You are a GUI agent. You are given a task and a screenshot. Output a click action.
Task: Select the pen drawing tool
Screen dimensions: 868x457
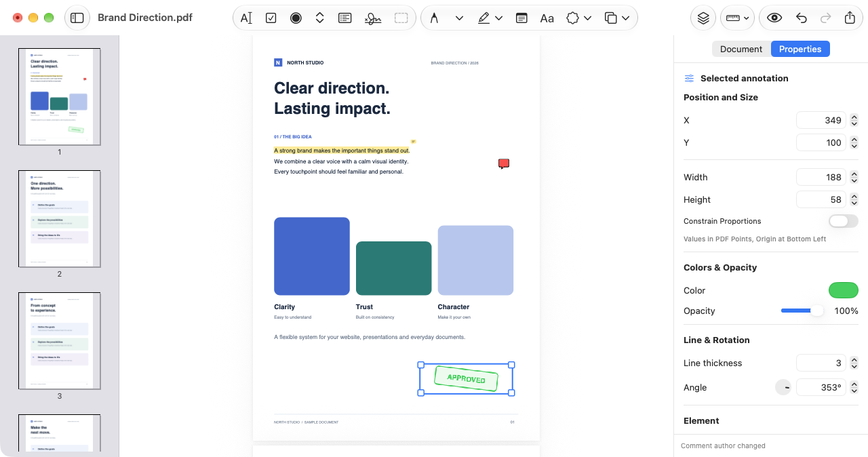coord(434,18)
